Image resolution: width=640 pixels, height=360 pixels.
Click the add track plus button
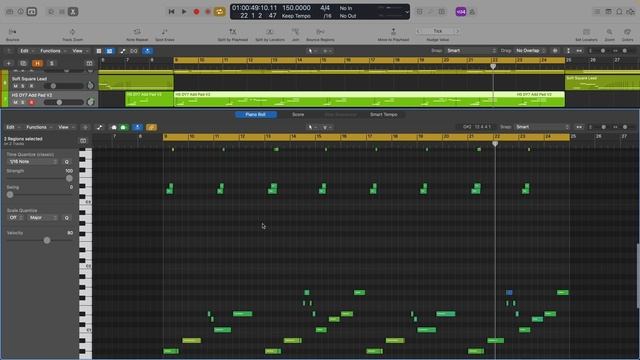coord(9,63)
